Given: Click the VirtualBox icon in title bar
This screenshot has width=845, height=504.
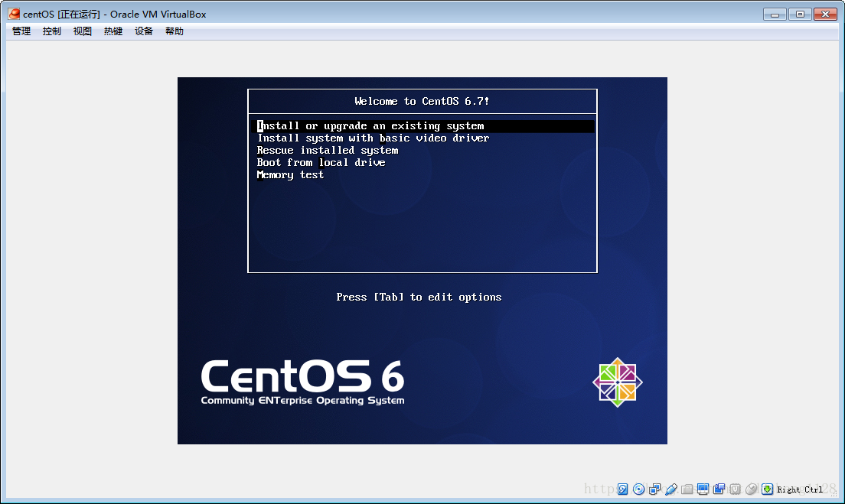Looking at the screenshot, I should point(14,14).
